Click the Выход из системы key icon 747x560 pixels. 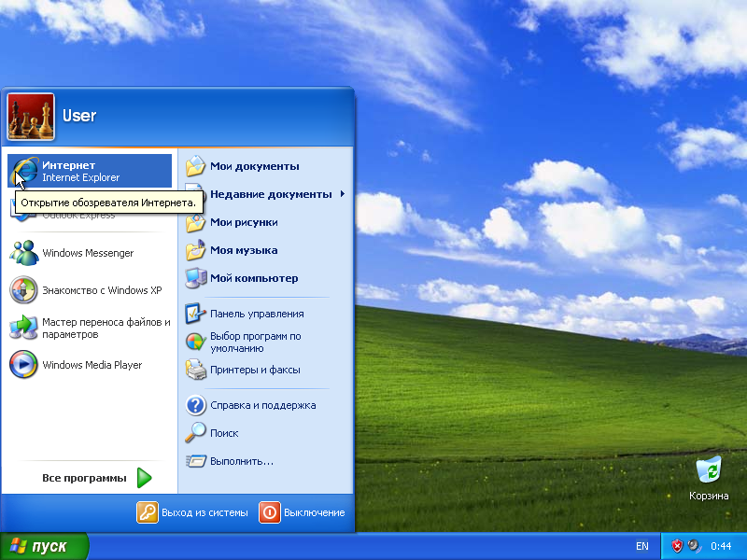(x=148, y=512)
